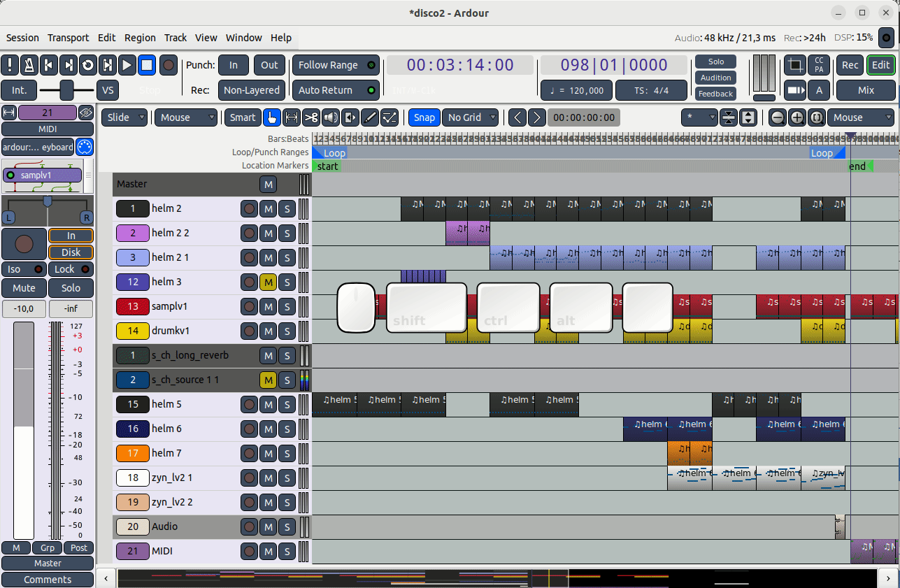Enable the loop playback icon
The height and width of the screenshot is (588, 900).
[x=88, y=65]
